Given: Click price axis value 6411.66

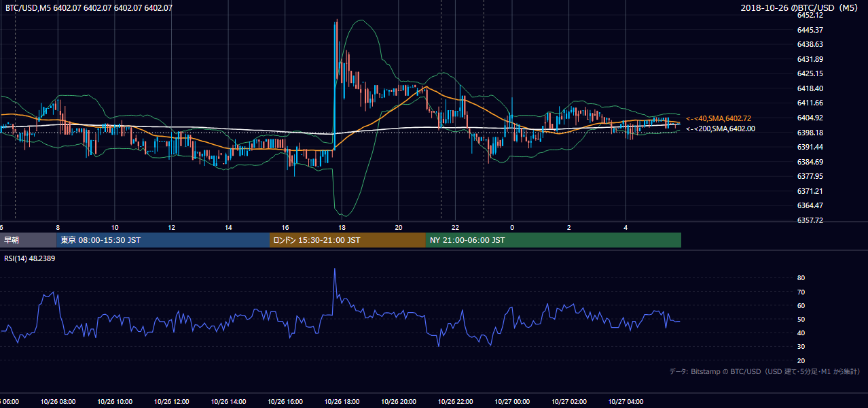Looking at the screenshot, I should (x=810, y=103).
